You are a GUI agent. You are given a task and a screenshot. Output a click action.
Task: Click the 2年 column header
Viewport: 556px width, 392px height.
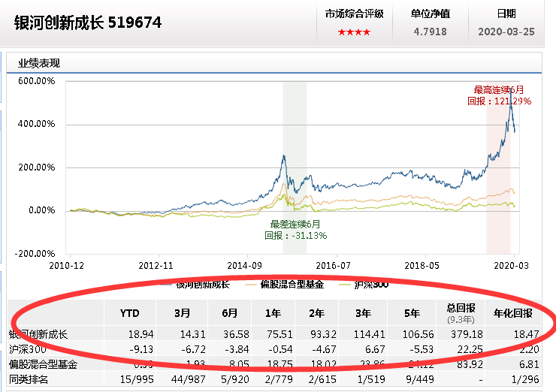317,313
